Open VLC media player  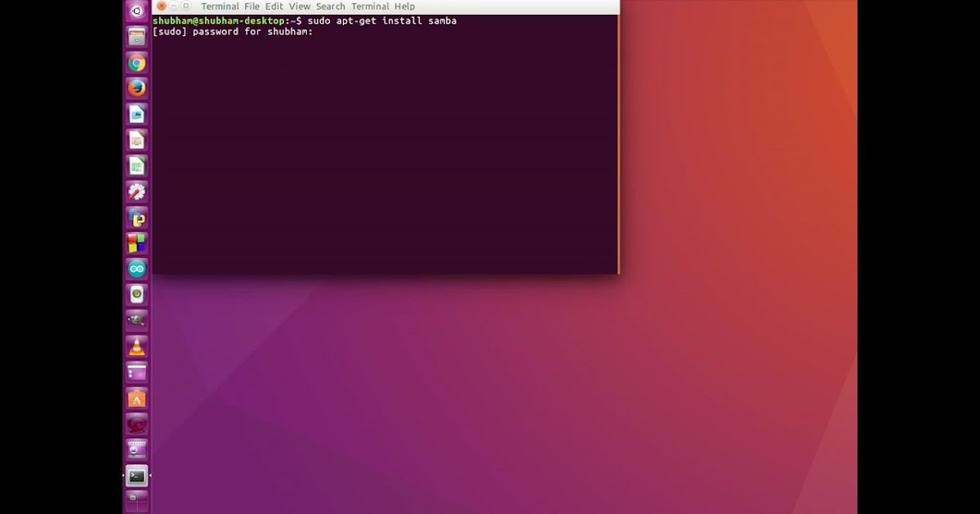136,346
